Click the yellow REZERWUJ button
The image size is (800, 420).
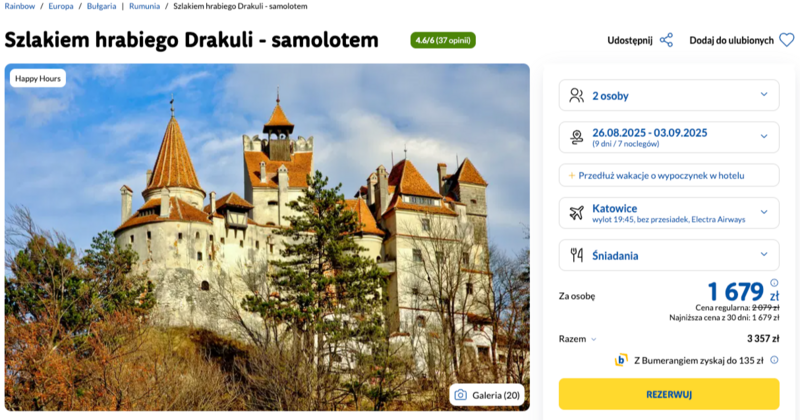(x=669, y=394)
